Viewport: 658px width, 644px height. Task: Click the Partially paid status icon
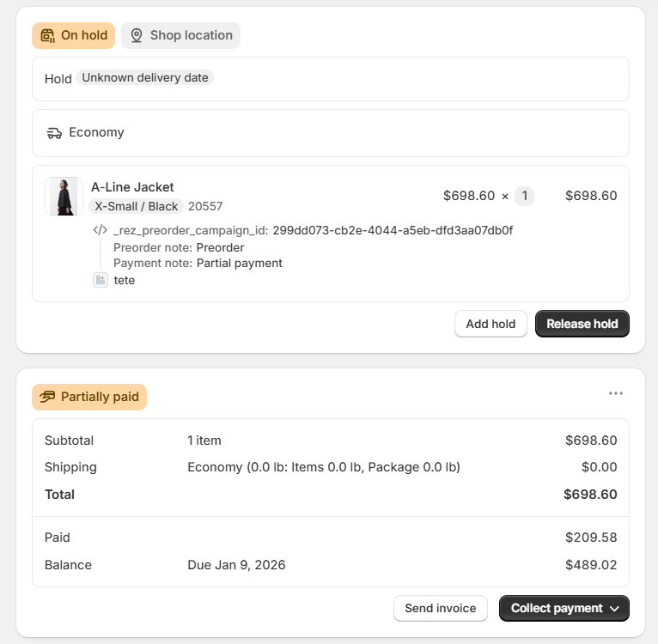(47, 397)
